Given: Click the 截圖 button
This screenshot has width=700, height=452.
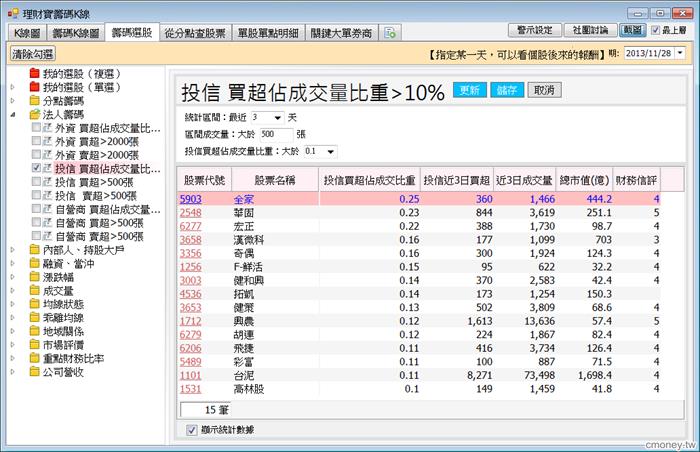Looking at the screenshot, I should (x=632, y=30).
